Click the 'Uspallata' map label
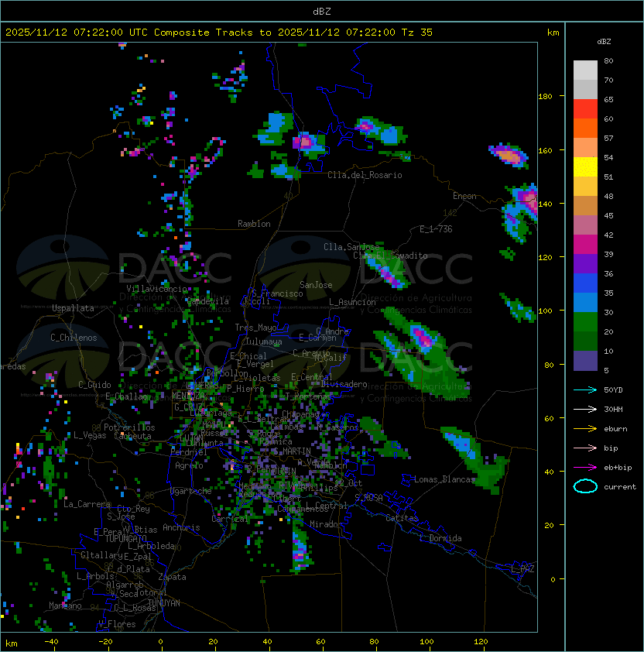The image size is (644, 652). 73,308
